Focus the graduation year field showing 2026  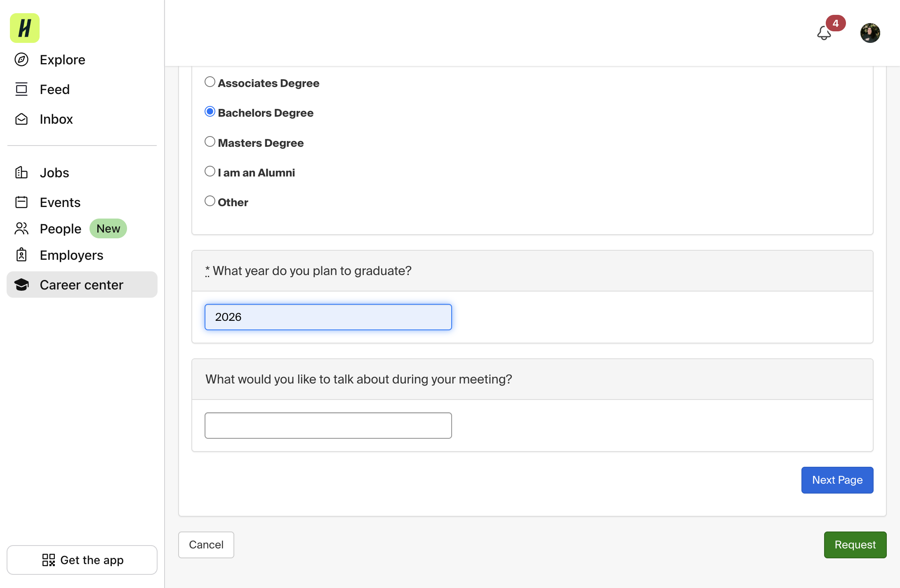click(x=328, y=317)
